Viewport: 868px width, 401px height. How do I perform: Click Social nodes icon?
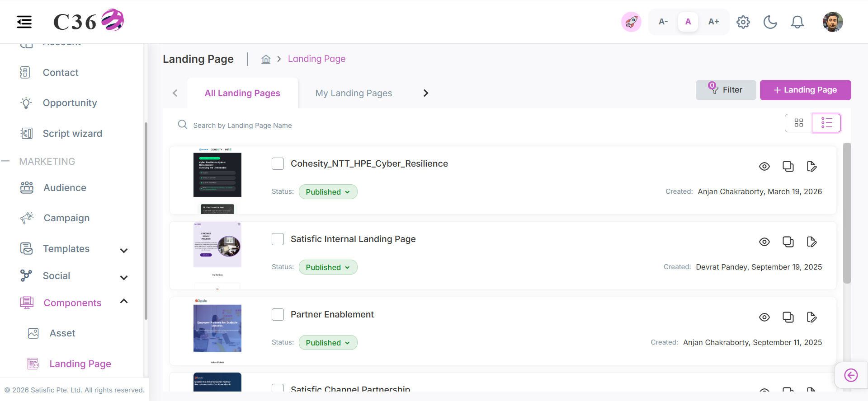[x=26, y=275]
